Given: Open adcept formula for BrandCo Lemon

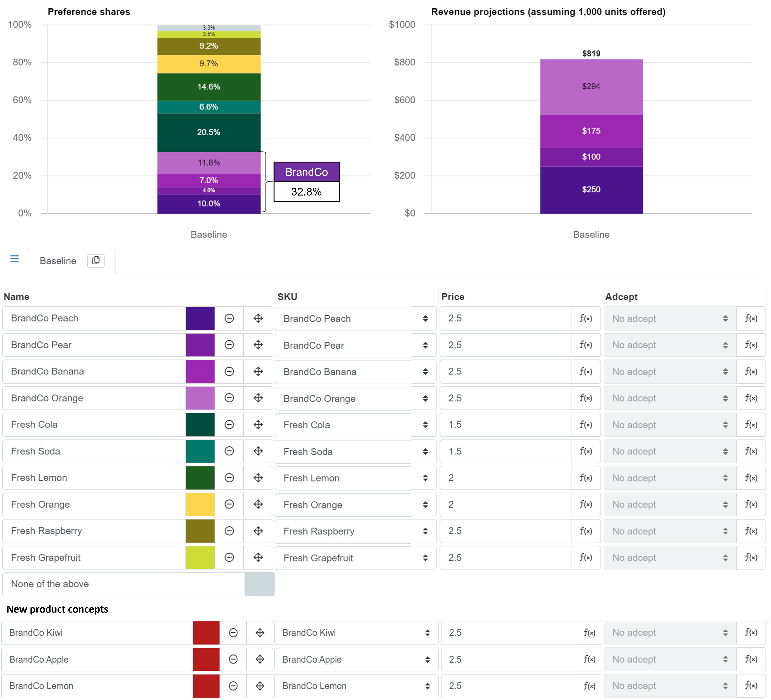Looking at the screenshot, I should tap(751, 686).
